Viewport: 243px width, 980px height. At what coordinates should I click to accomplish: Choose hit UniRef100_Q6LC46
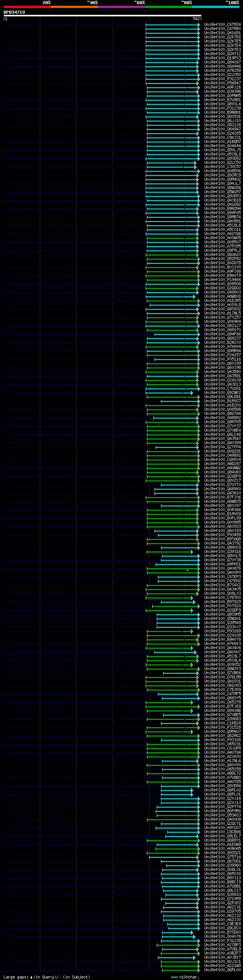[x=222, y=435]
